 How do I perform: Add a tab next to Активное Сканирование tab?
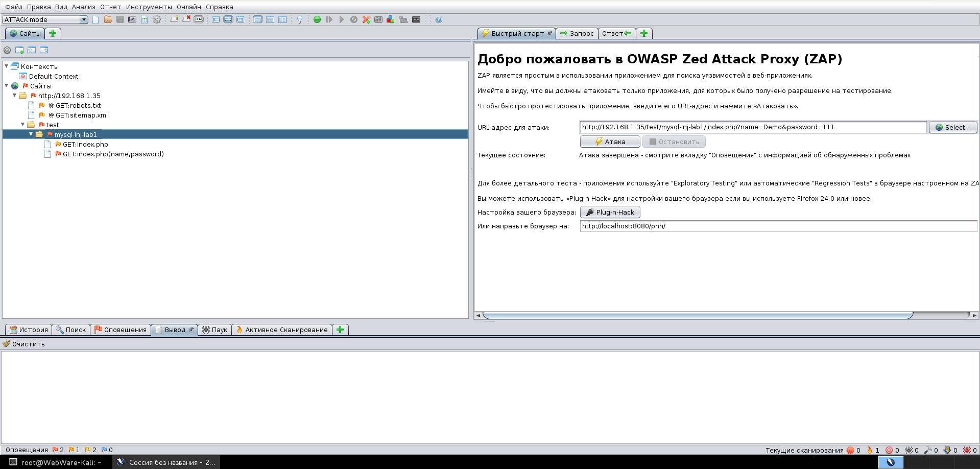click(x=340, y=330)
